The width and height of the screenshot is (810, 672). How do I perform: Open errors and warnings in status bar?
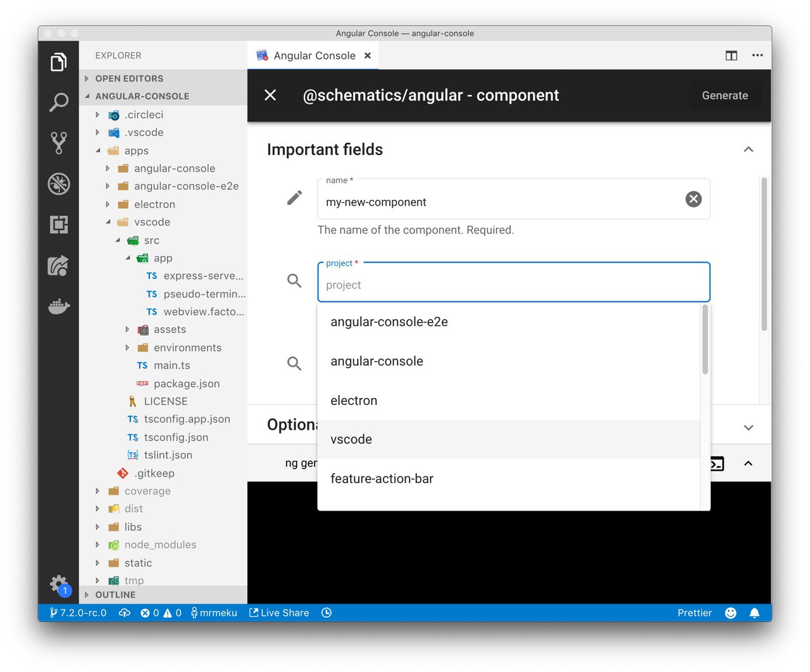tap(161, 613)
